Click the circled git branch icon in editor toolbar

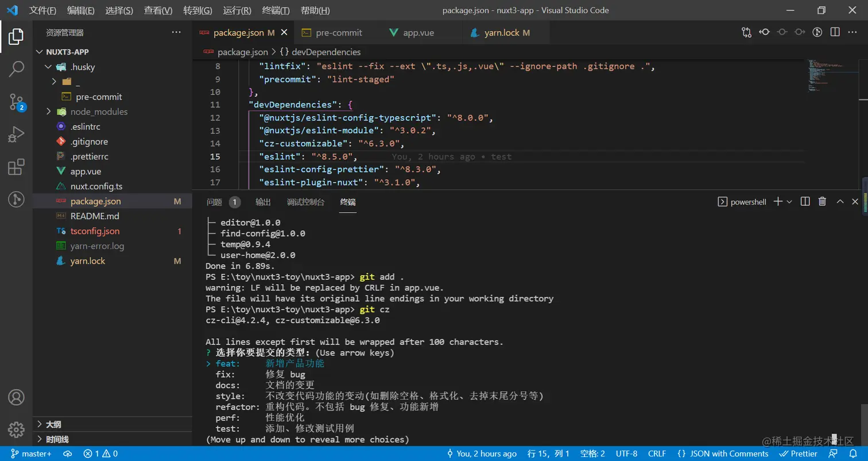pos(817,33)
